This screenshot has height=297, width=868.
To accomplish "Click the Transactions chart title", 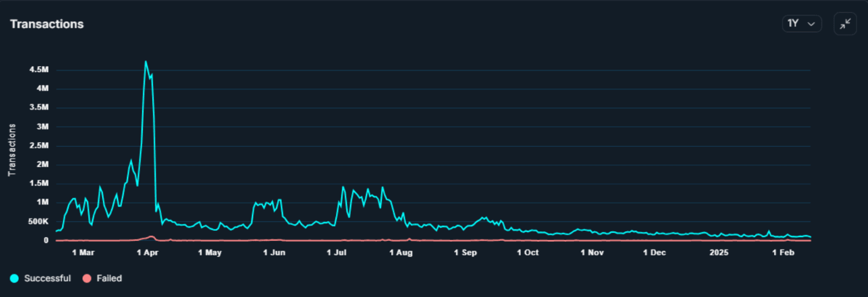I will tap(47, 24).
